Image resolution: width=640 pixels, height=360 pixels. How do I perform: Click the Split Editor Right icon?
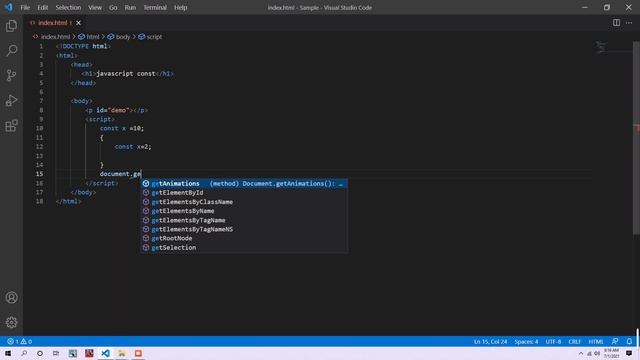(616, 23)
